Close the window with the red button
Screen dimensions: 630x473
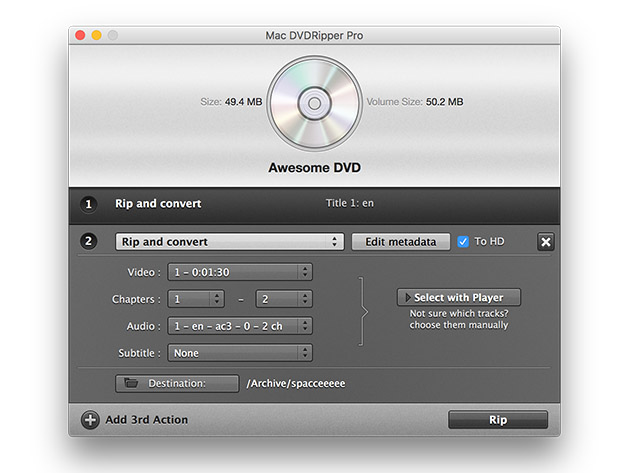point(80,35)
